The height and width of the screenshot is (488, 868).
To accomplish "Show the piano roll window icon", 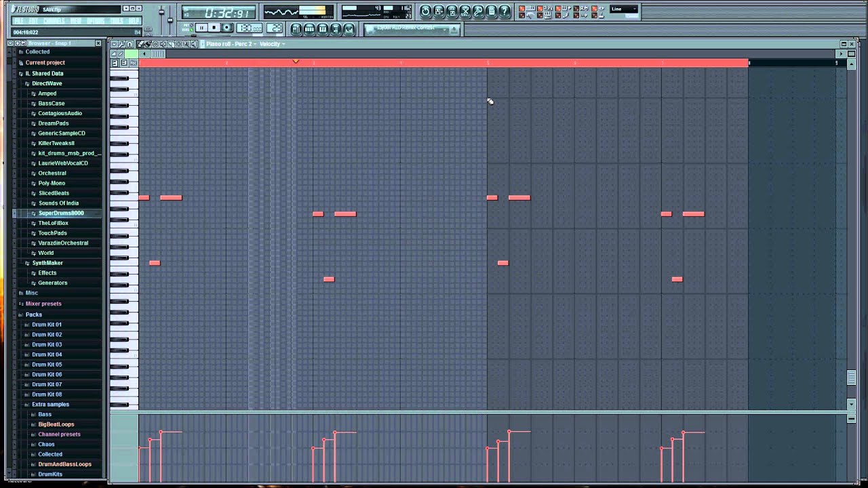I will click(322, 29).
